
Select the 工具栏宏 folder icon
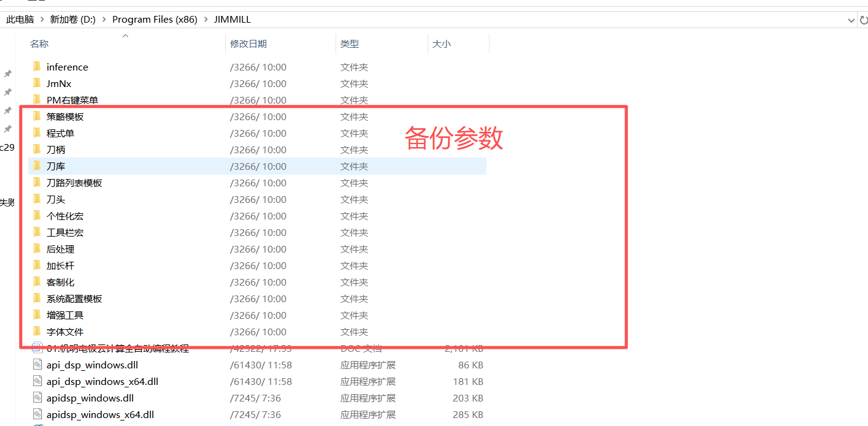click(x=37, y=232)
